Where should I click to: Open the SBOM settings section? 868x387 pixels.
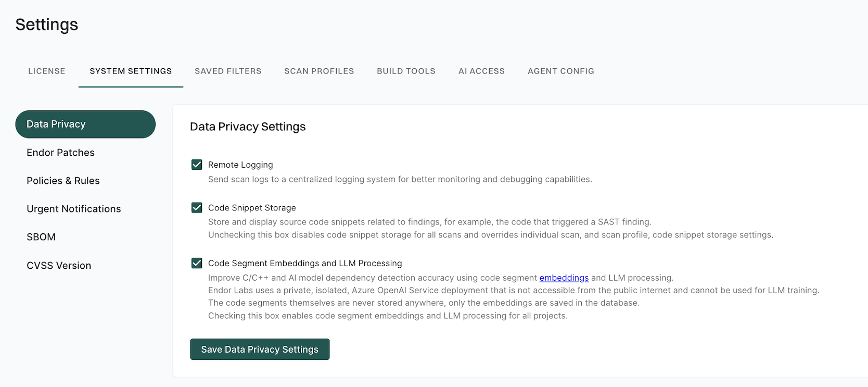point(41,236)
